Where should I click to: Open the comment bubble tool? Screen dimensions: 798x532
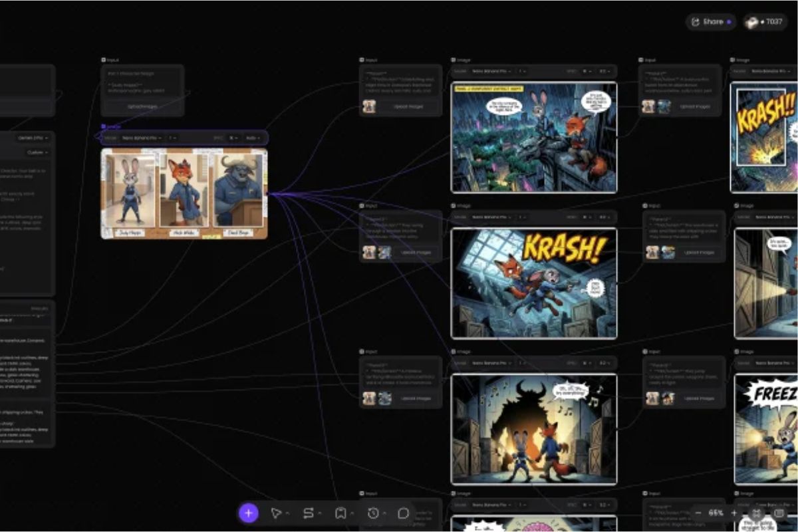click(403, 513)
